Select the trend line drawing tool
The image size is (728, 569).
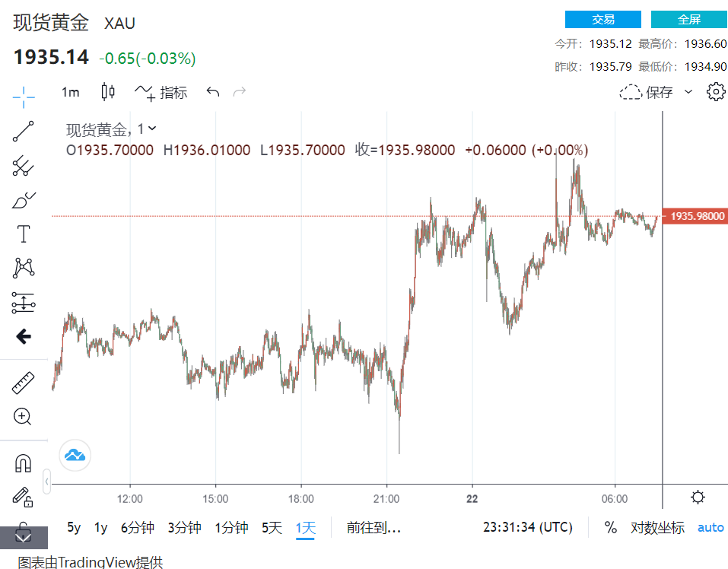pos(24,132)
